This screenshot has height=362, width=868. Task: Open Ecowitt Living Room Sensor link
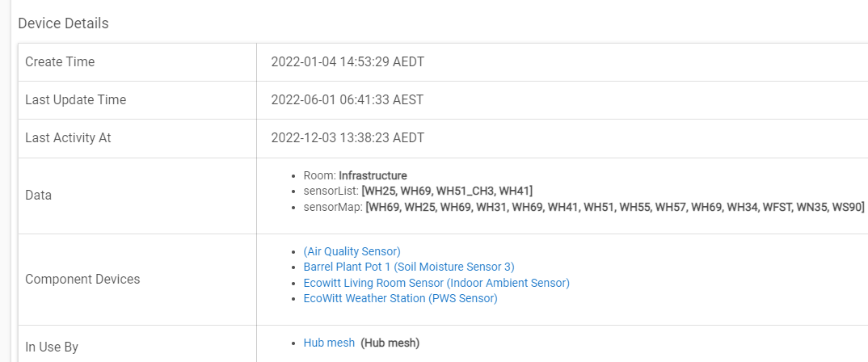(x=436, y=283)
